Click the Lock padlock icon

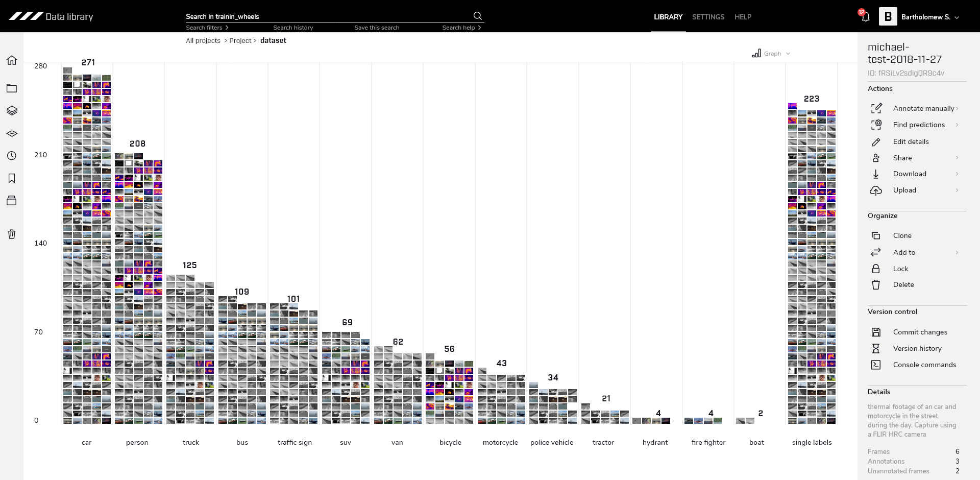pyautogui.click(x=876, y=269)
